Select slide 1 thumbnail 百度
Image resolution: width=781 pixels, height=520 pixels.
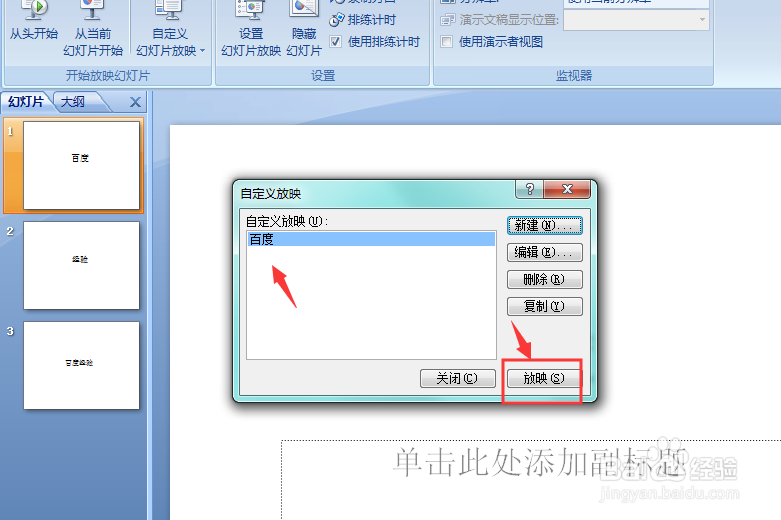click(x=81, y=165)
